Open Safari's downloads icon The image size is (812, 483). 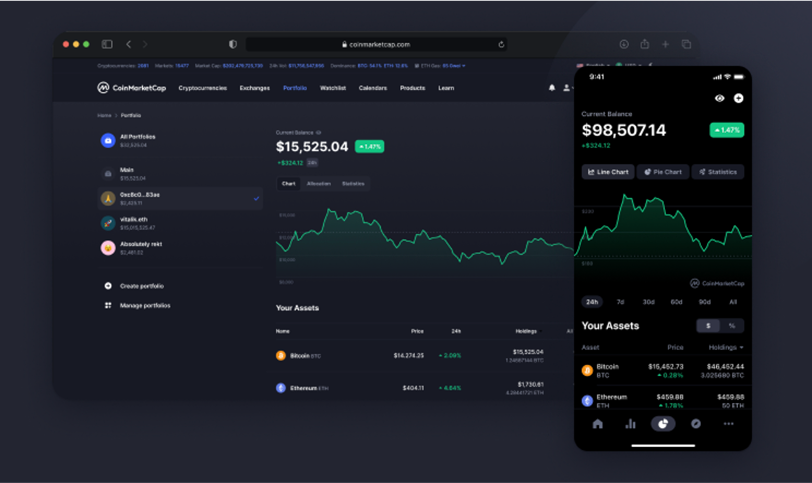(x=624, y=45)
